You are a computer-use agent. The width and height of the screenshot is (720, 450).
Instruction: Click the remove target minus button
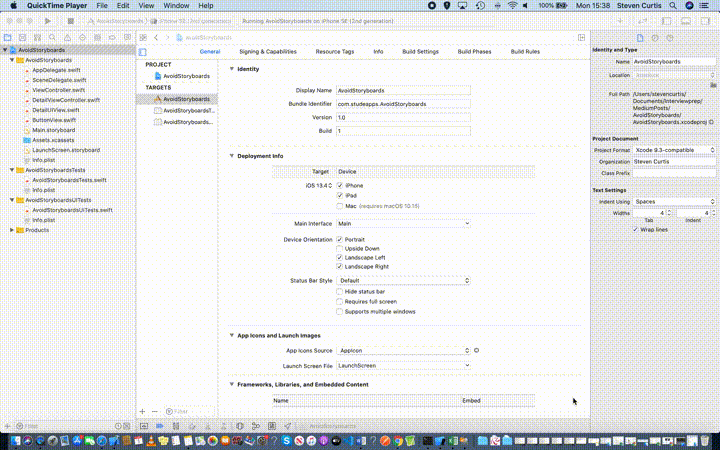click(154, 411)
